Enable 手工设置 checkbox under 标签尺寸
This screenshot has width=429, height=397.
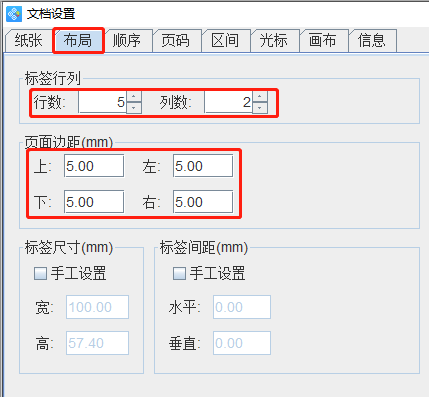(x=40, y=273)
